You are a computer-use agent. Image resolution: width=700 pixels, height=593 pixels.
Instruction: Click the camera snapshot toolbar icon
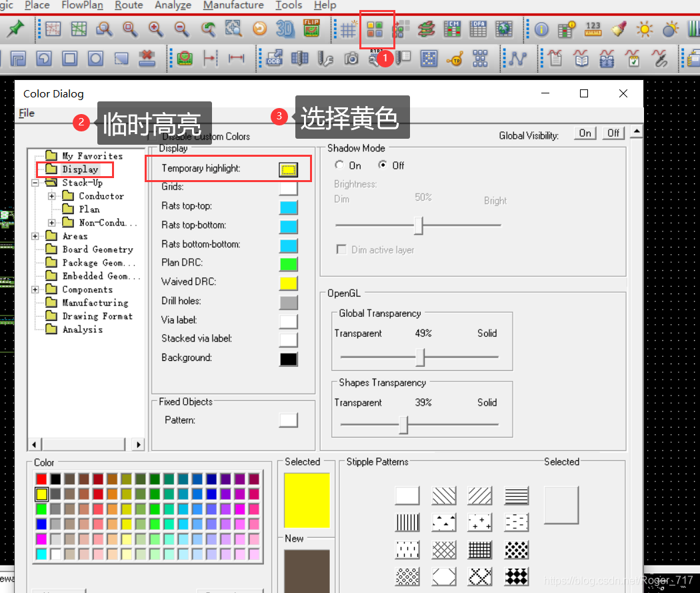351,59
